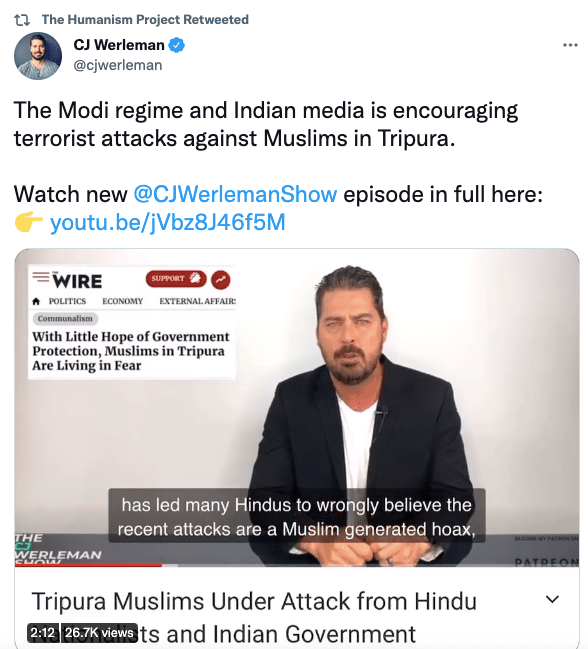This screenshot has height=649, width=588.
Task: Open the three-dot tweet options menu
Action: [x=570, y=45]
